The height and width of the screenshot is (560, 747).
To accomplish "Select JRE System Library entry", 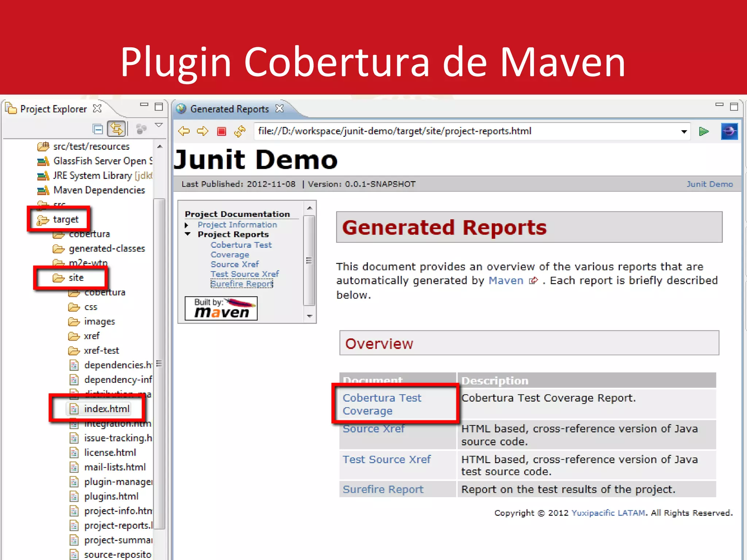I will [x=94, y=175].
